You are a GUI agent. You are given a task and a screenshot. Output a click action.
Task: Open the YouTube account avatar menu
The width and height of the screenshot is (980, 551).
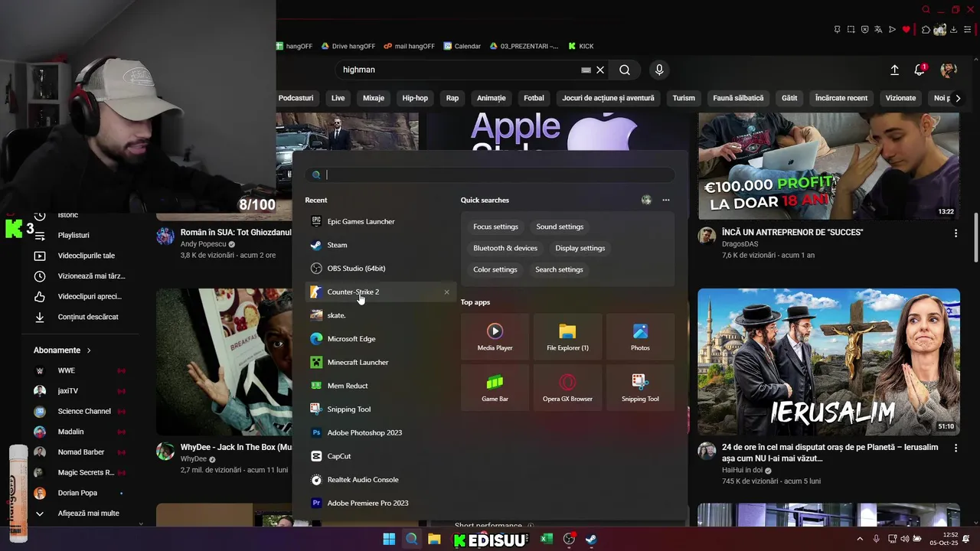(949, 70)
